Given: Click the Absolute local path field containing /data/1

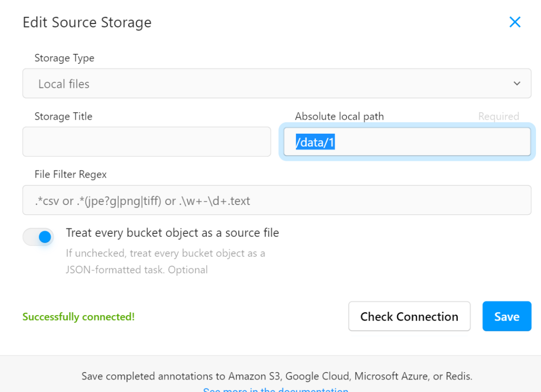Looking at the screenshot, I should point(407,143).
